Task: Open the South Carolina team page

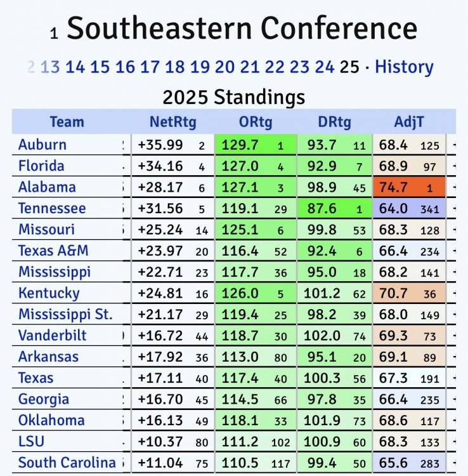Action: coord(67,463)
